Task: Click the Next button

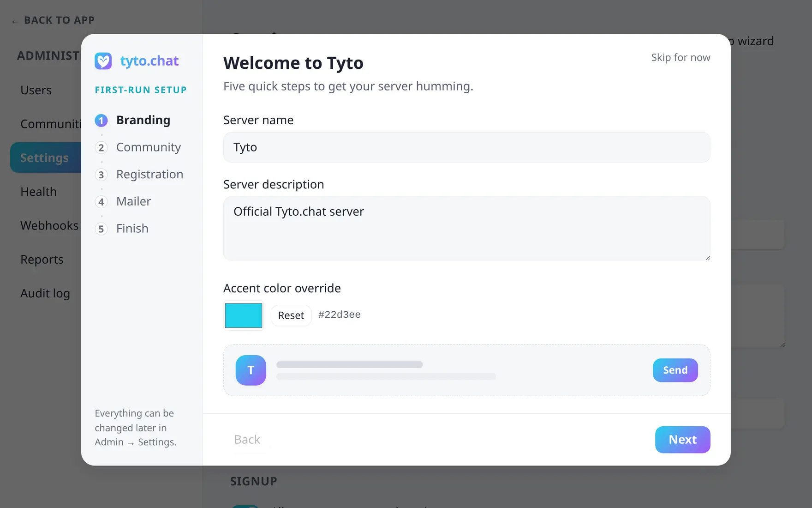Action: (x=682, y=440)
